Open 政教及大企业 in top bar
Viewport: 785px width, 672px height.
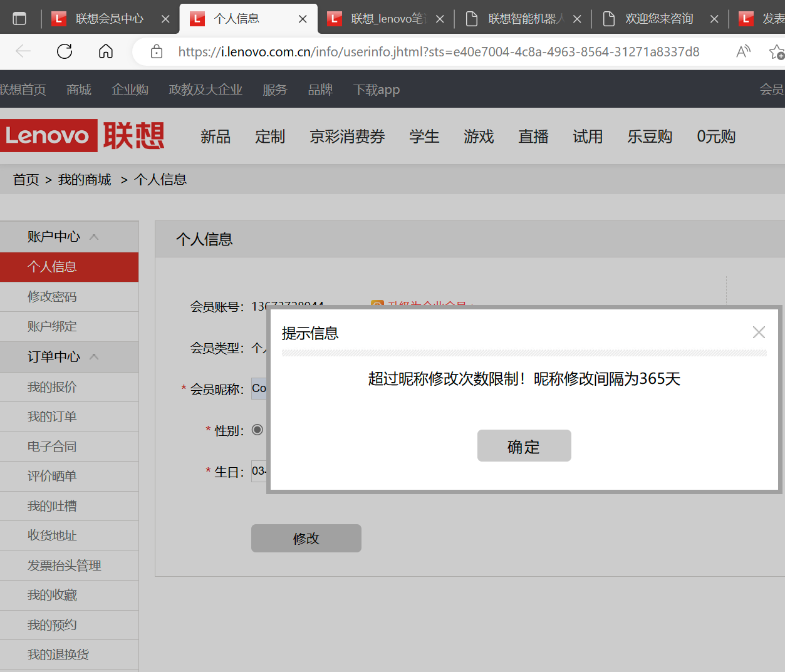point(205,90)
